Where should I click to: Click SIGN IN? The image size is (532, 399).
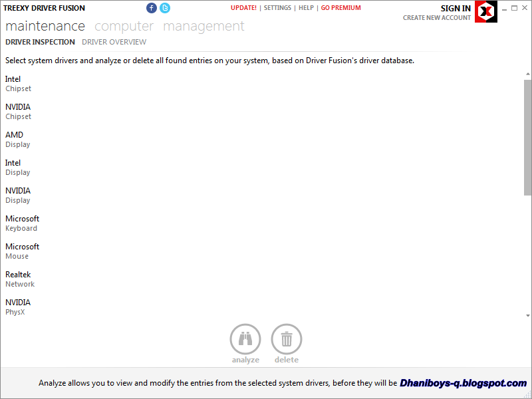point(456,9)
